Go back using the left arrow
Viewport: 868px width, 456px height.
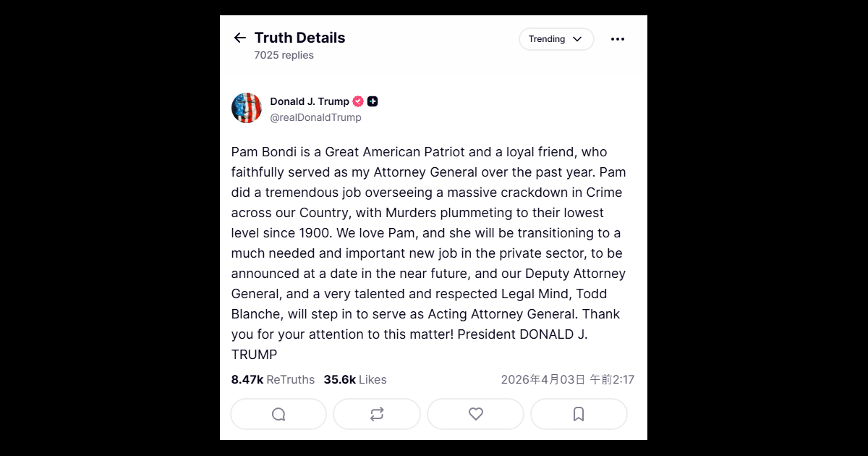tap(240, 38)
